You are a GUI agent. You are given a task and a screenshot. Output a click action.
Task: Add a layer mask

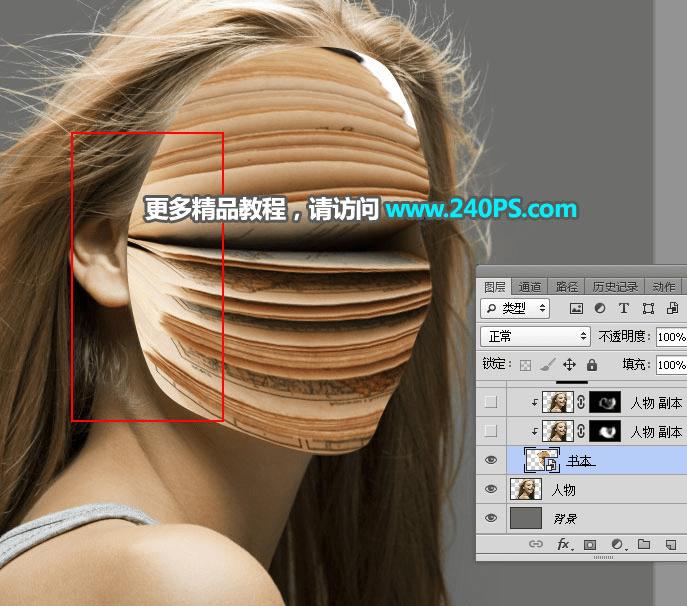click(x=590, y=545)
